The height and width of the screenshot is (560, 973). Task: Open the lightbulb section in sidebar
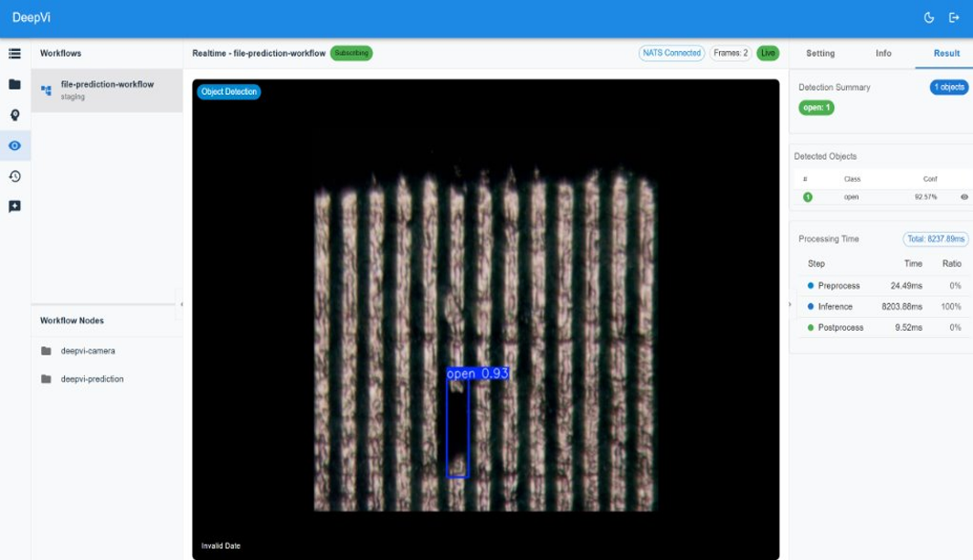[x=15, y=115]
